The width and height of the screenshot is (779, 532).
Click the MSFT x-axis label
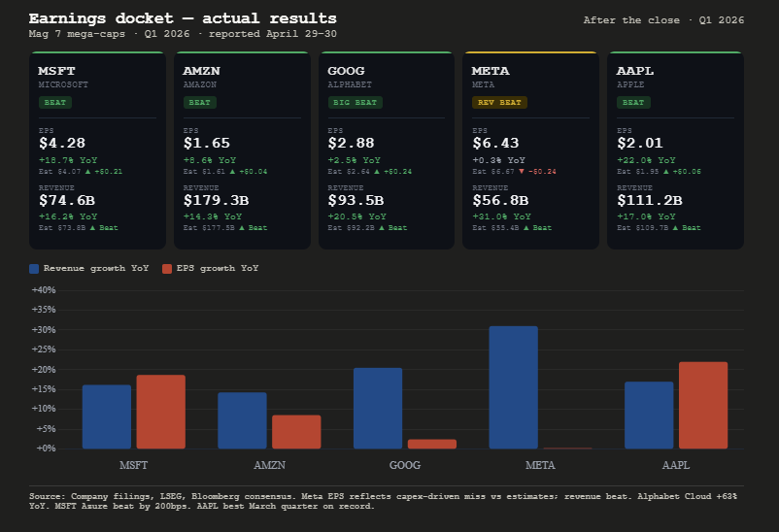pos(134,465)
